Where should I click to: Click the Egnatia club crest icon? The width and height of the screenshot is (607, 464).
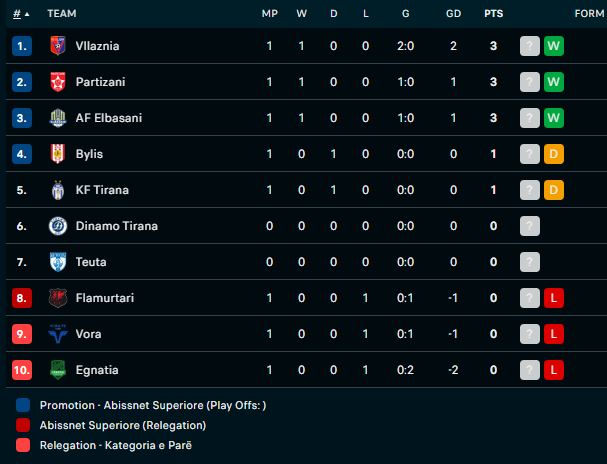(x=57, y=370)
